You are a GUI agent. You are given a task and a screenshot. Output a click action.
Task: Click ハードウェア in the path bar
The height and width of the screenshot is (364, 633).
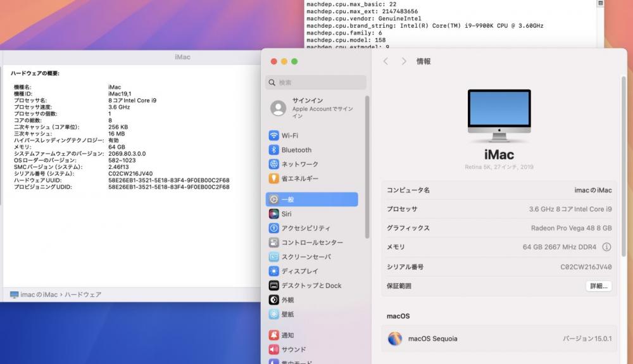83,294
